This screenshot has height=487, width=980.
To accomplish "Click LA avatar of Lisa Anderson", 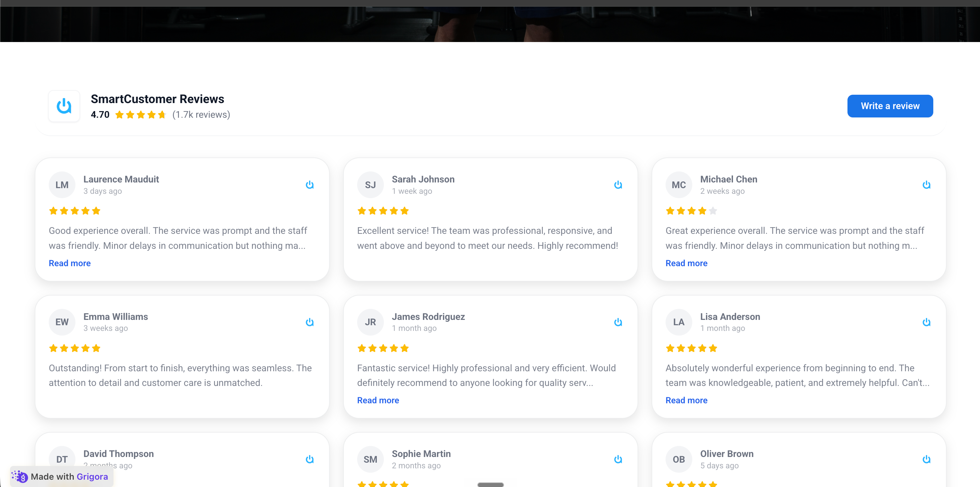I will click(679, 322).
